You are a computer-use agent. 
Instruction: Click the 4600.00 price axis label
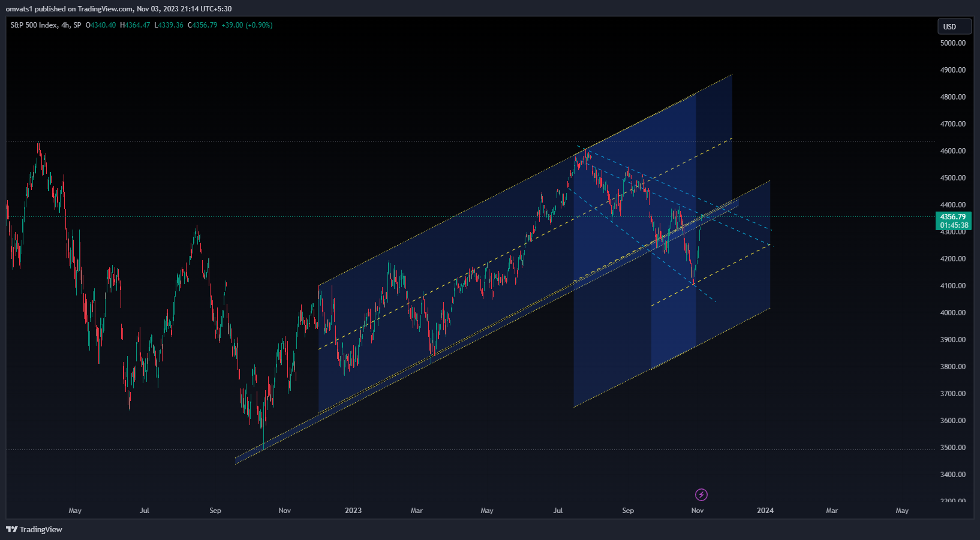[953, 151]
